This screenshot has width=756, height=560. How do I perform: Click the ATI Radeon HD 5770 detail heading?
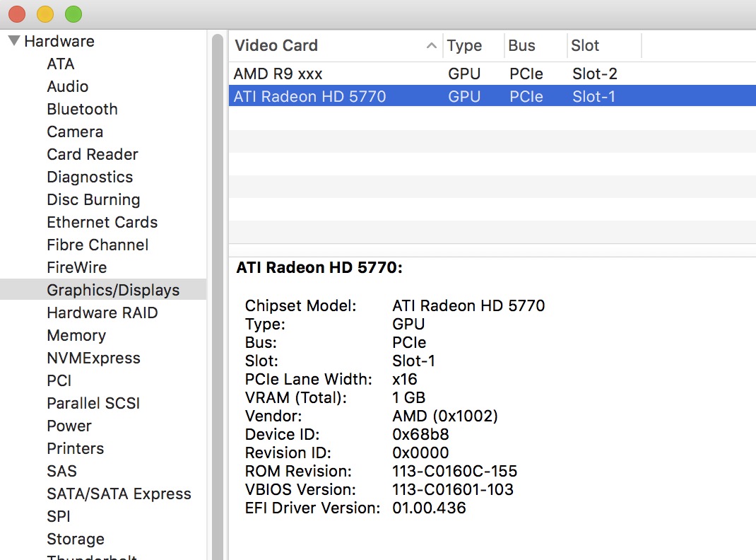[x=319, y=267]
